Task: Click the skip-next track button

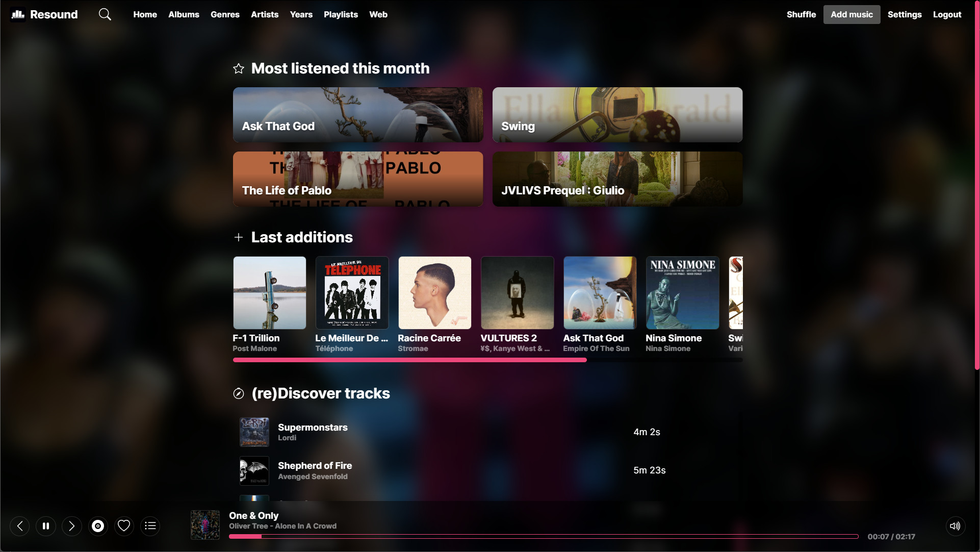Action: click(71, 525)
